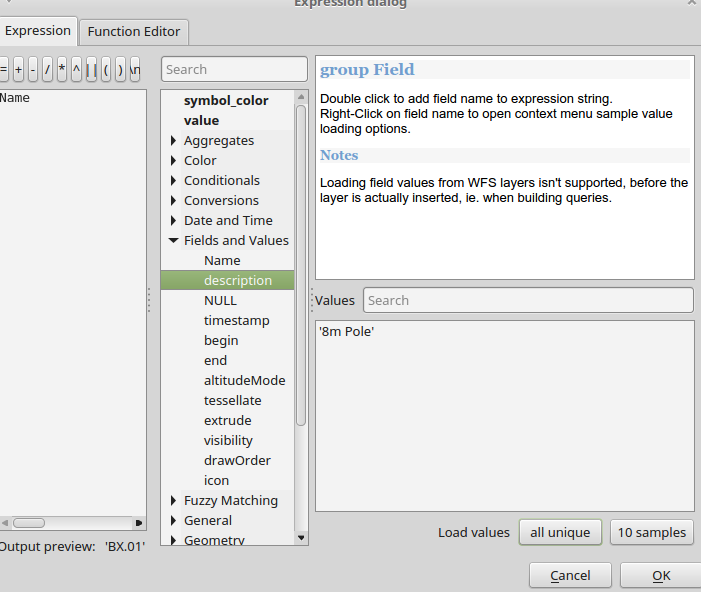
Task: Insert the concatenation || operator
Action: coord(91,69)
